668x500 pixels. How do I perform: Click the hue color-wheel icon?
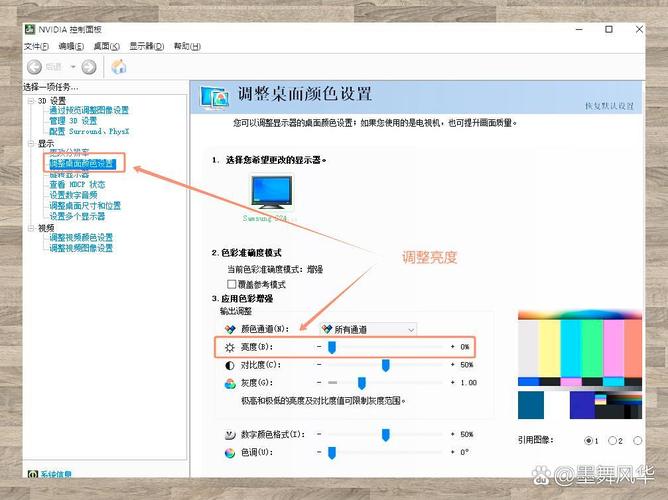point(230,453)
